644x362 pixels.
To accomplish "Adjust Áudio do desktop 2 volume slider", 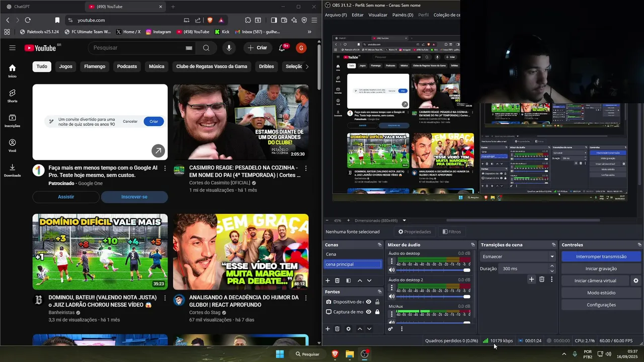I will point(433,297).
